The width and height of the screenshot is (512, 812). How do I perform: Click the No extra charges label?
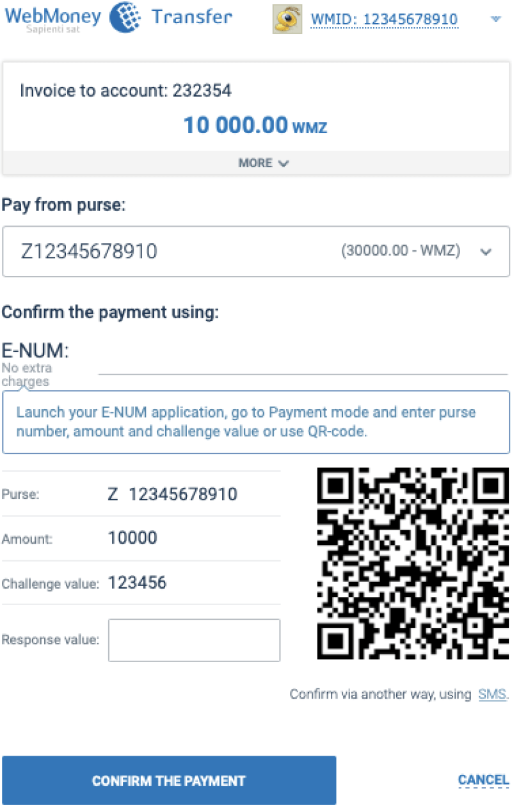27,375
